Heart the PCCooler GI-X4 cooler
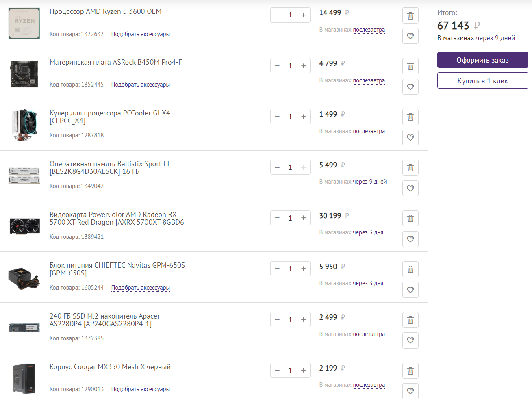Viewport: 532px width, 403px height. point(410,137)
